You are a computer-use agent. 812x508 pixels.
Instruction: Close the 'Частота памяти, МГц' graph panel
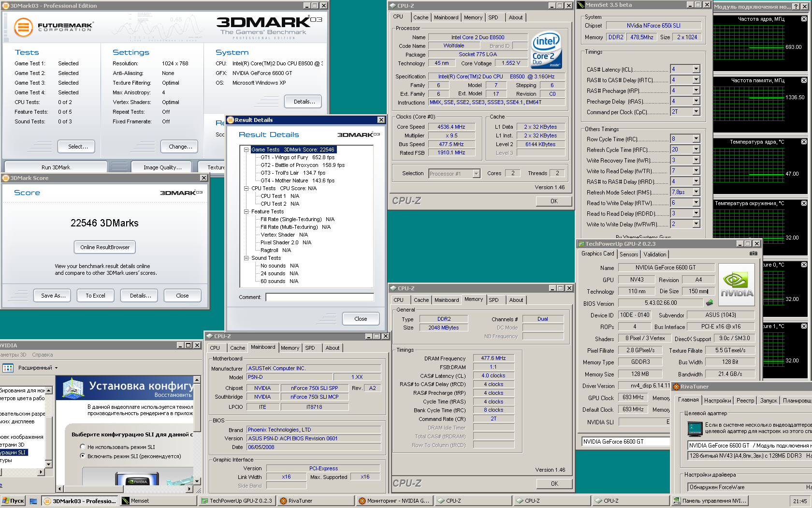(804, 80)
